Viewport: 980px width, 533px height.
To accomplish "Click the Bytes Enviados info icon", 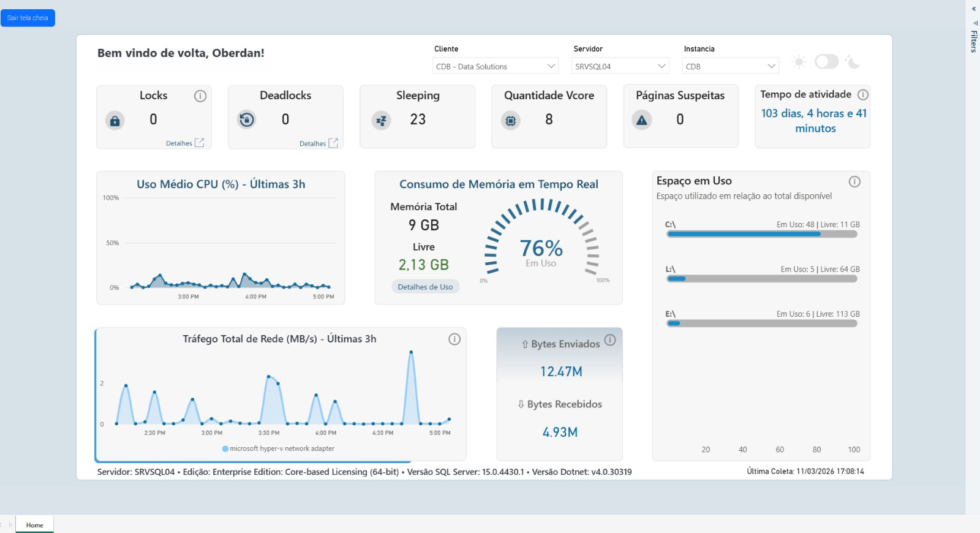I will coord(610,340).
